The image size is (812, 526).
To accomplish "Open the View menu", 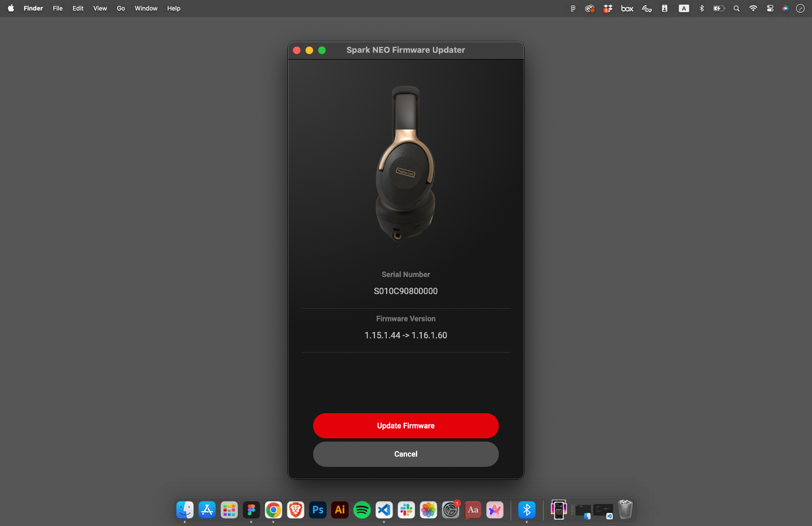I will point(100,8).
